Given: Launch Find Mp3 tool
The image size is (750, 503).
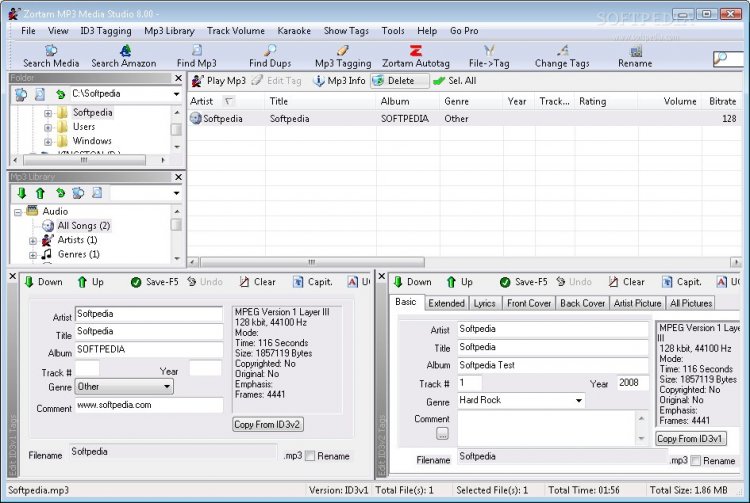Looking at the screenshot, I should [x=197, y=56].
